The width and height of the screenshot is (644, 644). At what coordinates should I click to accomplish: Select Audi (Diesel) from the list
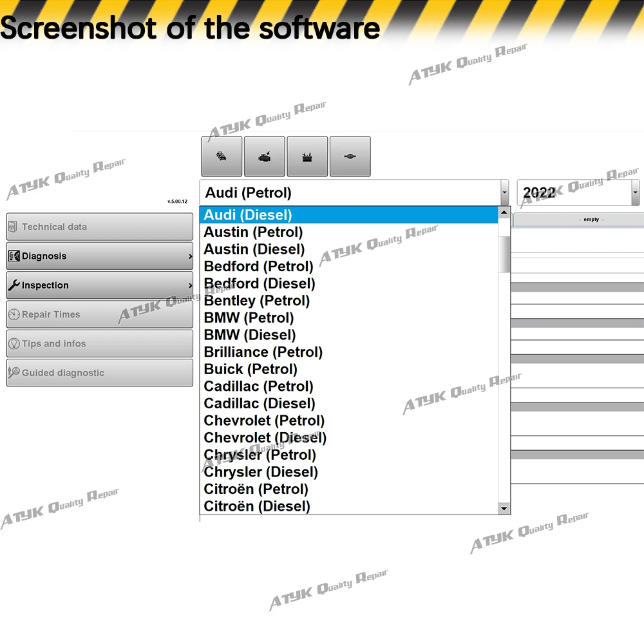tap(349, 215)
